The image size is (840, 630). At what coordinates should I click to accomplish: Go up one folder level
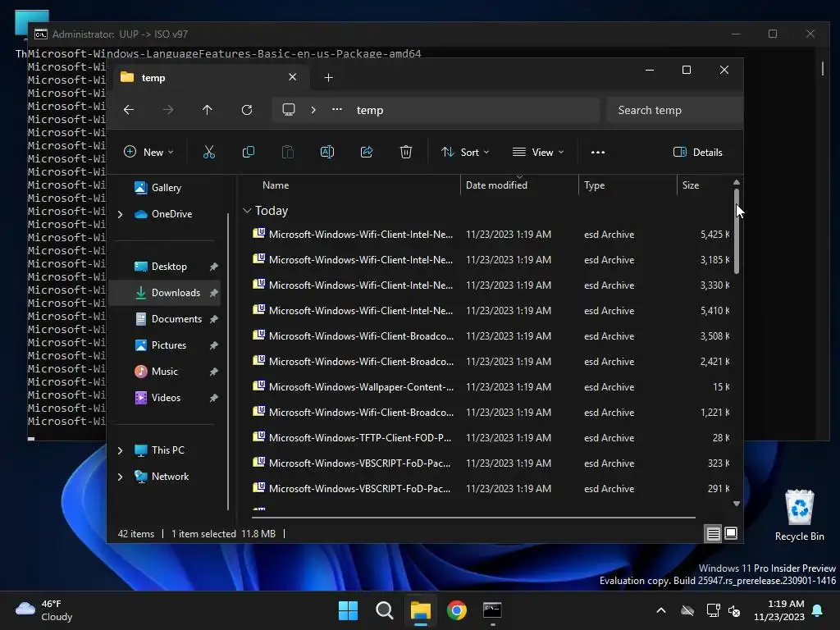click(x=208, y=110)
